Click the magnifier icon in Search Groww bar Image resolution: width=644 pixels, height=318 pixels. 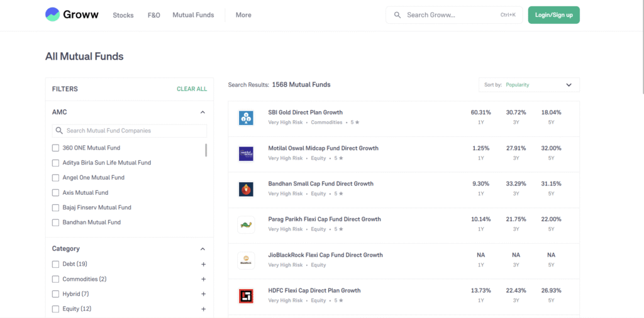click(397, 15)
